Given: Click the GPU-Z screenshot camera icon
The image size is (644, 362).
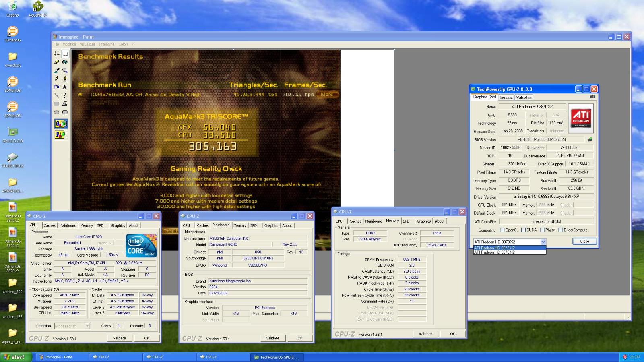Looking at the screenshot, I should [x=592, y=97].
